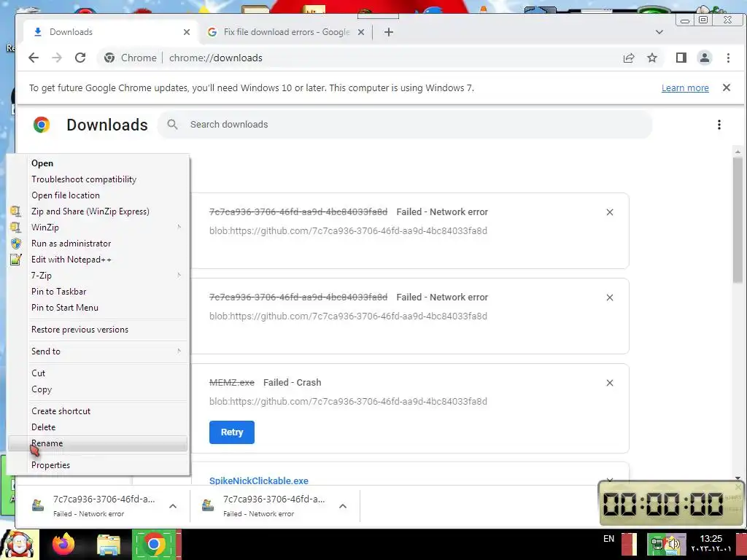Select Cut in context menu

tap(98, 373)
